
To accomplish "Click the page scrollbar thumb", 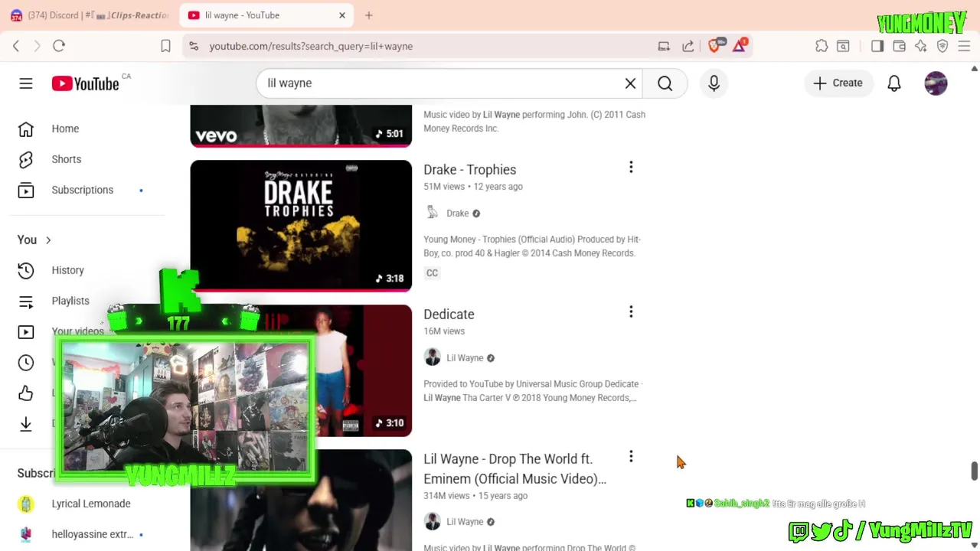I will coord(974,471).
